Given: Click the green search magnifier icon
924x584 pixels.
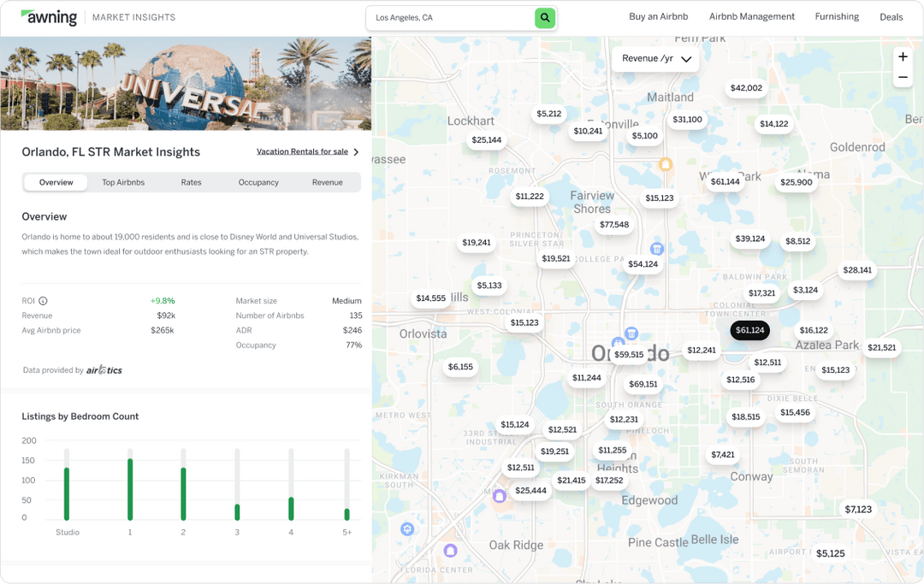Looking at the screenshot, I should click(545, 17).
